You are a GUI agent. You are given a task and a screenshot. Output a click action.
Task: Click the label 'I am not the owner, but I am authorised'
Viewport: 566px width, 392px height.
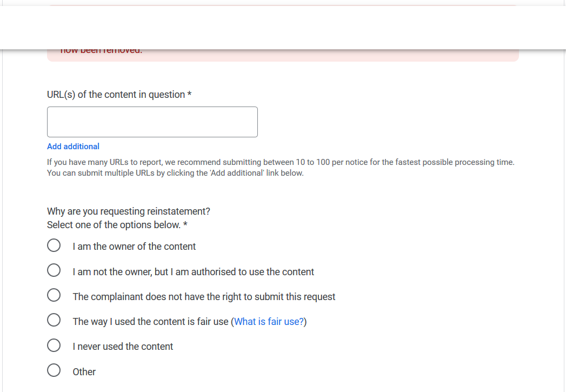[x=193, y=272]
